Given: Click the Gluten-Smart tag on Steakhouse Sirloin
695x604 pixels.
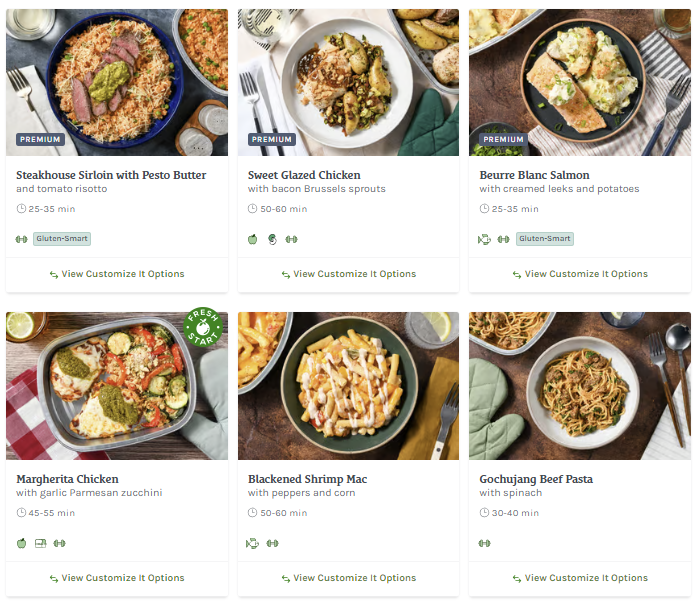Looking at the screenshot, I should pos(62,239).
